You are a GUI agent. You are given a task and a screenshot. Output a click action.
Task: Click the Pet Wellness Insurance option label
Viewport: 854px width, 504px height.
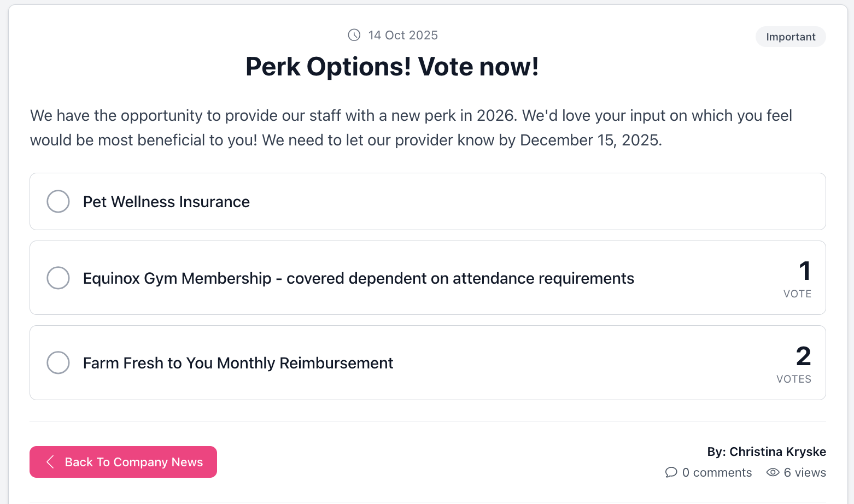click(166, 202)
